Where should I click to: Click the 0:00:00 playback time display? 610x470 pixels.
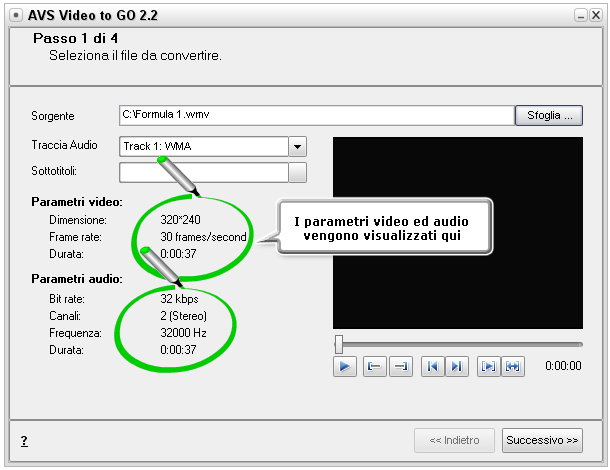563,366
